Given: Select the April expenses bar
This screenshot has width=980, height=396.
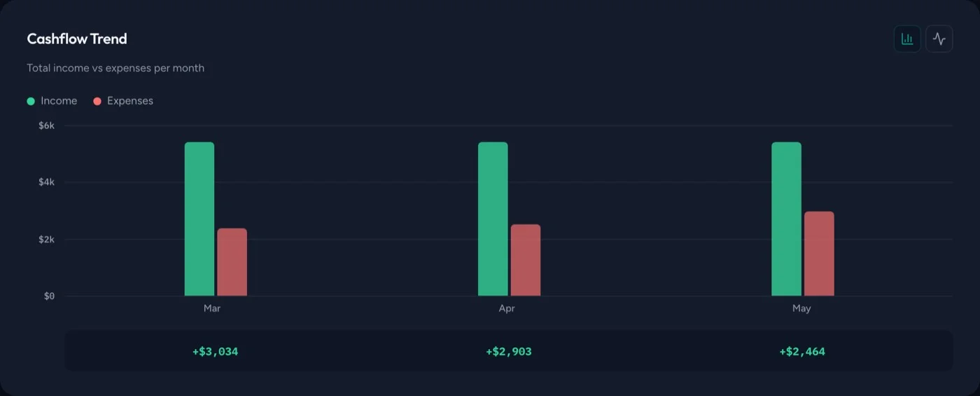Looking at the screenshot, I should 526,260.
